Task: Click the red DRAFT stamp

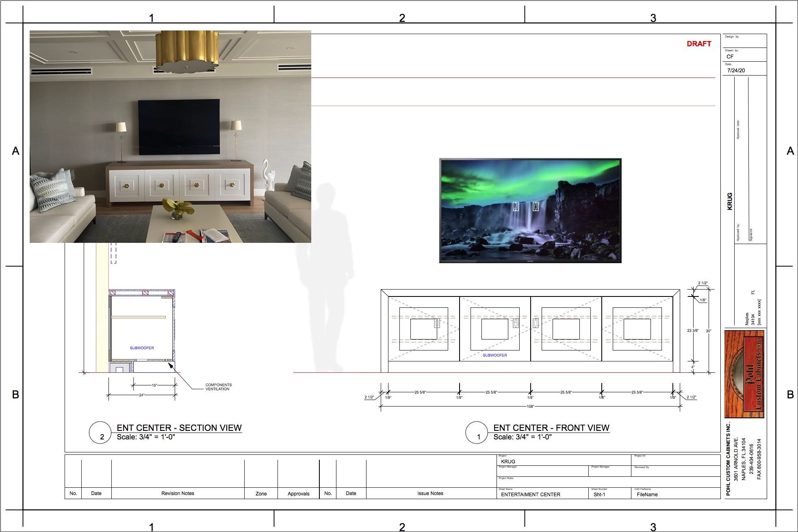Action: 699,44
